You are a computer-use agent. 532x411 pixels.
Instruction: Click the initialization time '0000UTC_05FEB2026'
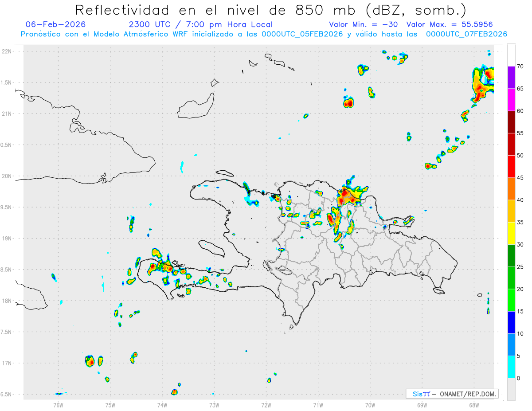(302, 34)
